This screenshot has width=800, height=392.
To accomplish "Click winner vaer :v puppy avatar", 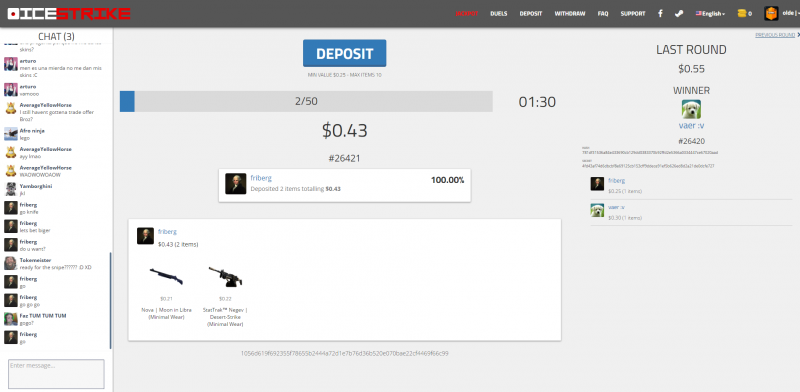I will (691, 109).
